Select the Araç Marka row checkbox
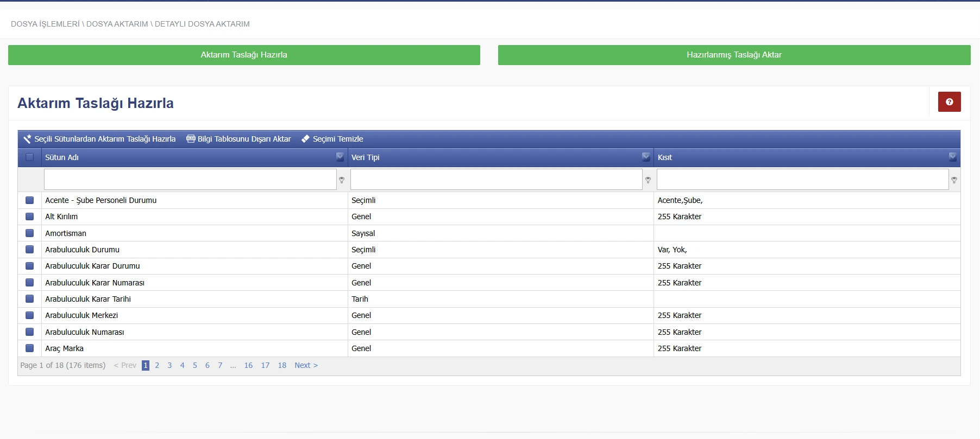 click(30, 348)
